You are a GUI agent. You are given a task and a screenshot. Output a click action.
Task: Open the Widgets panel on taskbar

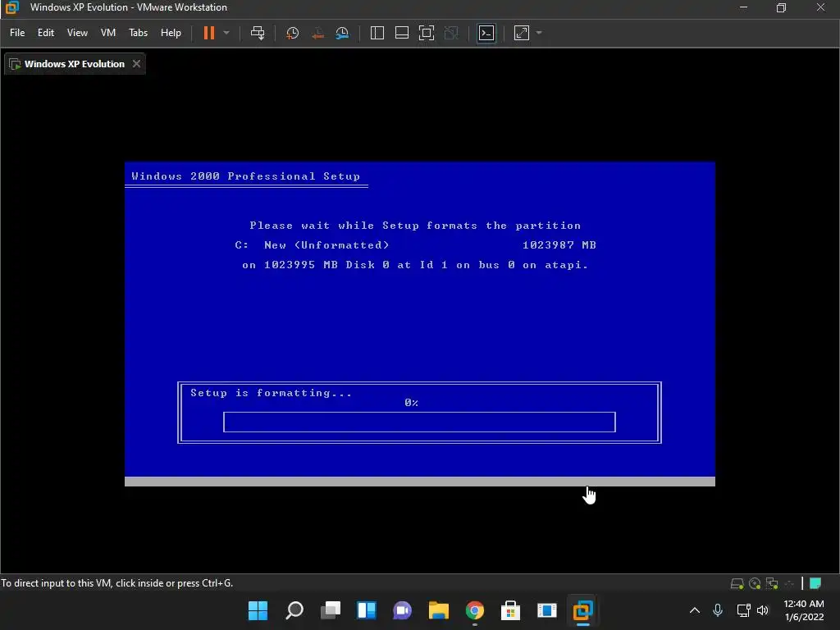(x=367, y=610)
